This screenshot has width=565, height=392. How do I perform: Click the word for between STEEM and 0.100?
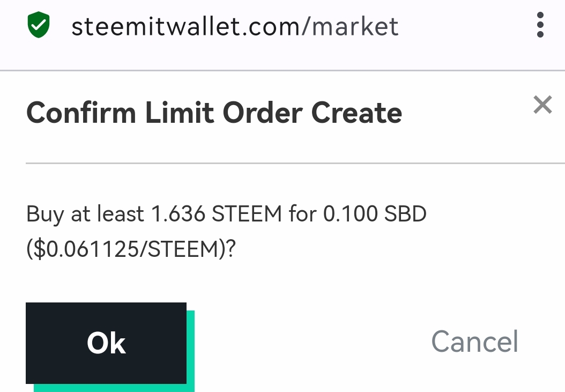pos(302,215)
